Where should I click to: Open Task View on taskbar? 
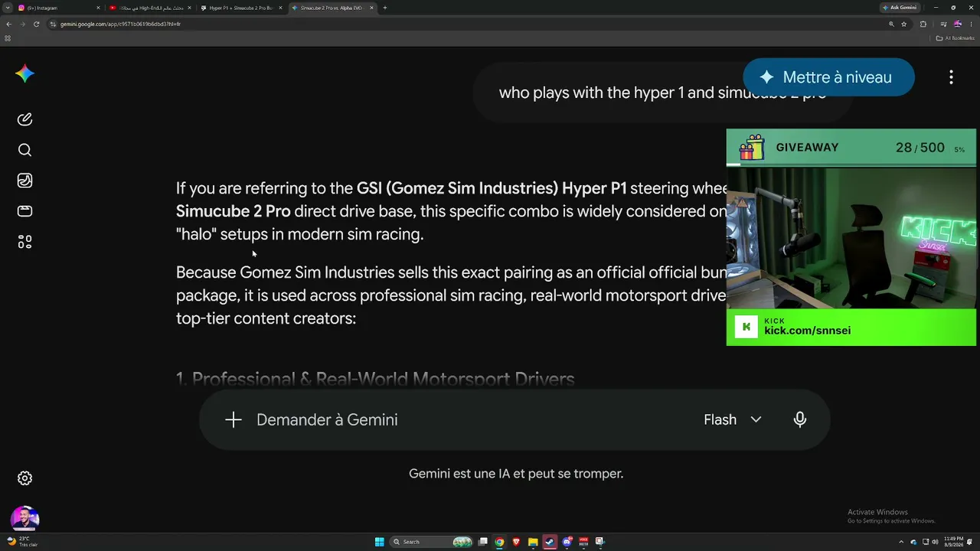482,542
